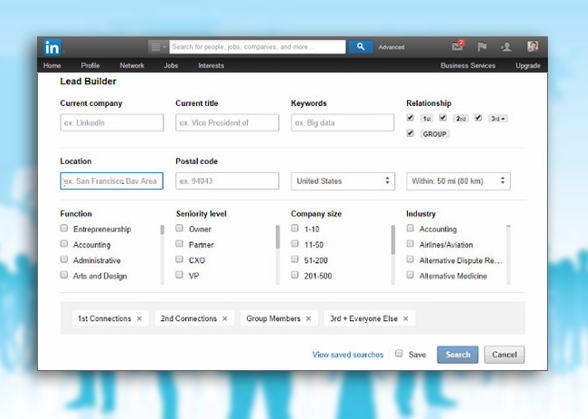588x419 pixels.
Task: Check the VP seniority checkbox
Action: (x=179, y=275)
